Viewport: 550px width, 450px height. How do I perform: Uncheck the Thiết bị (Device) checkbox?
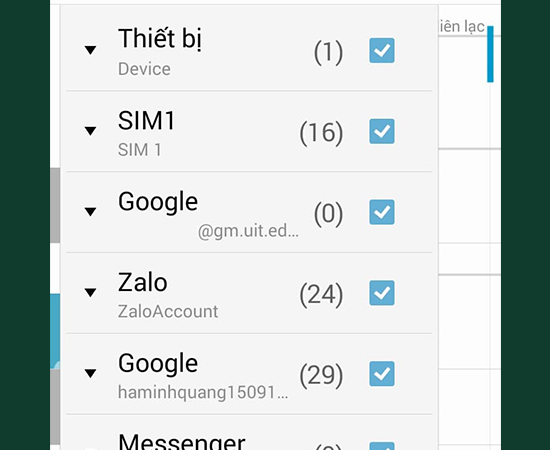382,51
